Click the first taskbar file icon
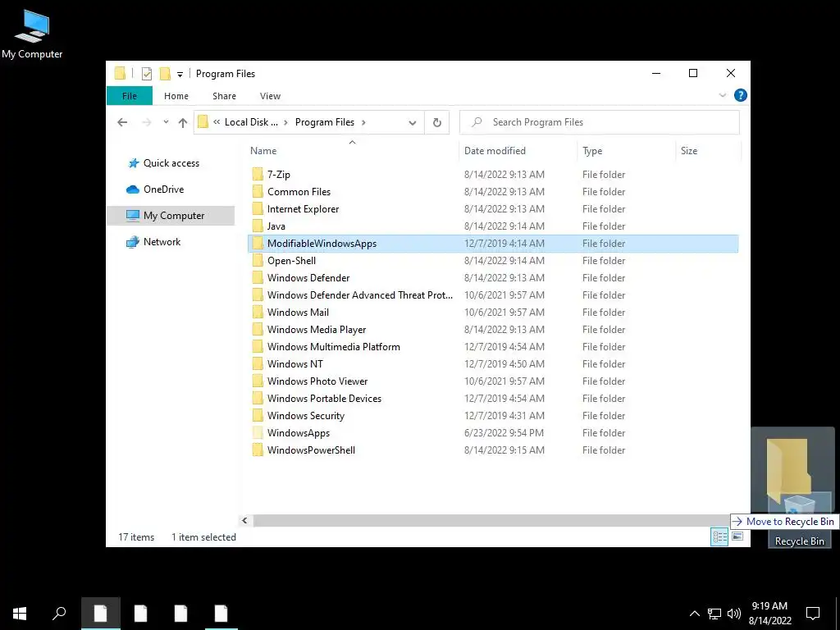The height and width of the screenshot is (630, 840). pos(101,614)
